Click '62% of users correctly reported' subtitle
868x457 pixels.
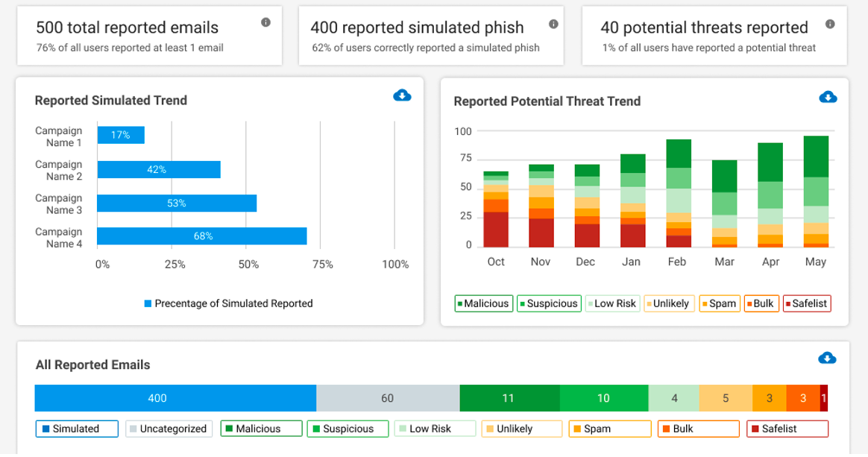(425, 48)
